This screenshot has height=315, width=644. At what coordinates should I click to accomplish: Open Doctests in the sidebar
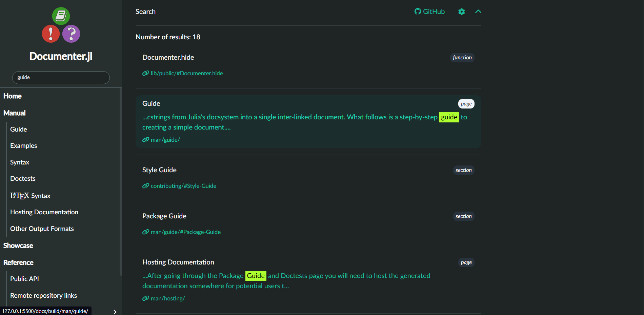[x=23, y=178]
